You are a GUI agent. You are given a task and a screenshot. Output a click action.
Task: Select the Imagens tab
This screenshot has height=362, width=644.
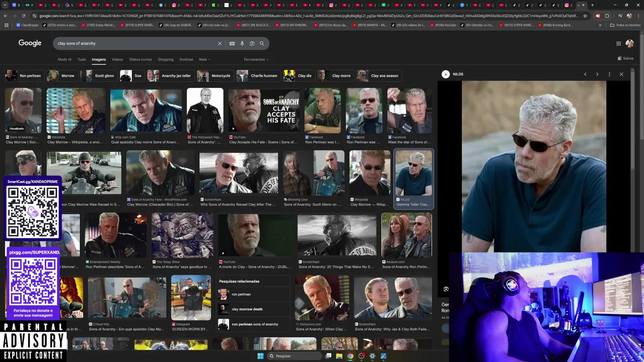pyautogui.click(x=99, y=59)
